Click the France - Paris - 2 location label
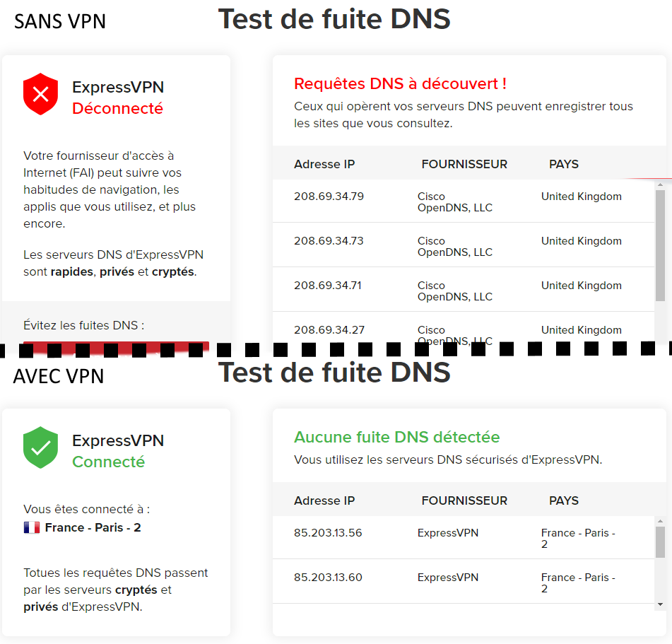Viewport: 672px width, 644px height. click(93, 527)
